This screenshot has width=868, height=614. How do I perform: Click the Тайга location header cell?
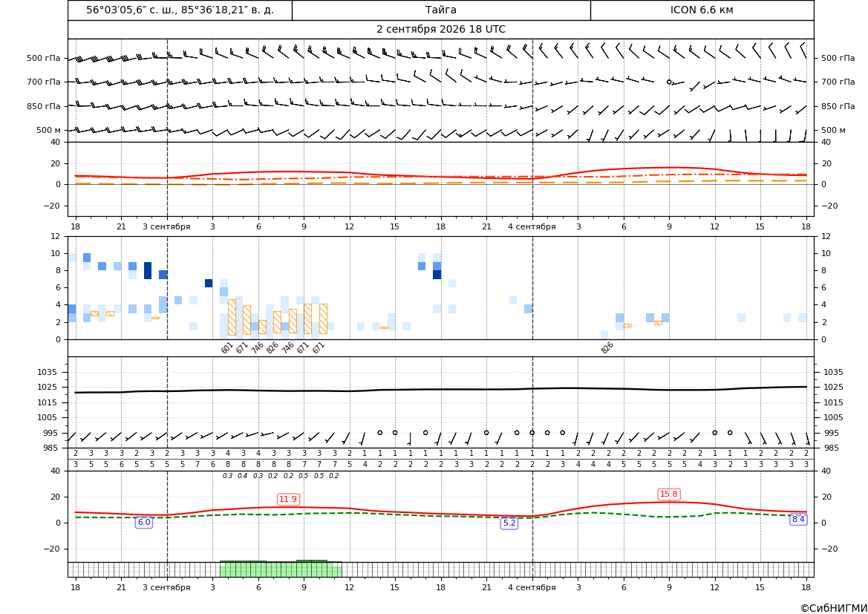[x=441, y=10]
